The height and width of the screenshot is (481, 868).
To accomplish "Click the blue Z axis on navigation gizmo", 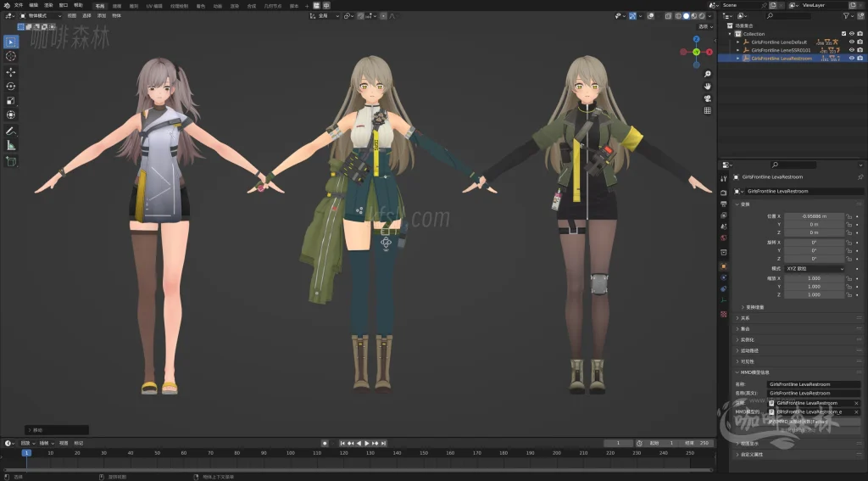I will click(x=697, y=39).
